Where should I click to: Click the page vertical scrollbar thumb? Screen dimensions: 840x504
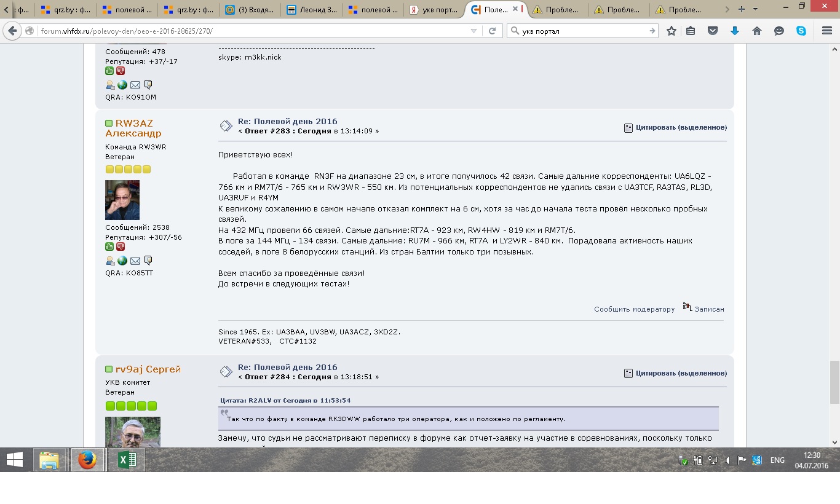tap(834, 381)
